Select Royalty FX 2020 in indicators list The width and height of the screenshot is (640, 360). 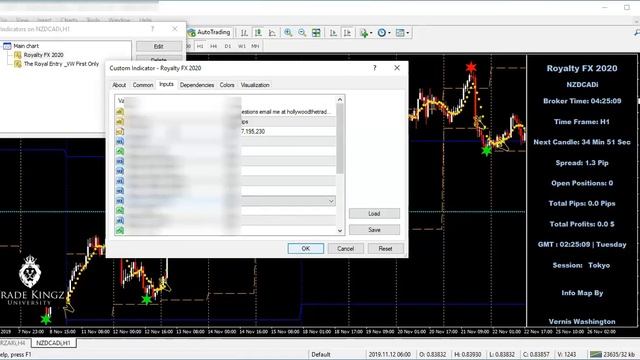pyautogui.click(x=43, y=55)
